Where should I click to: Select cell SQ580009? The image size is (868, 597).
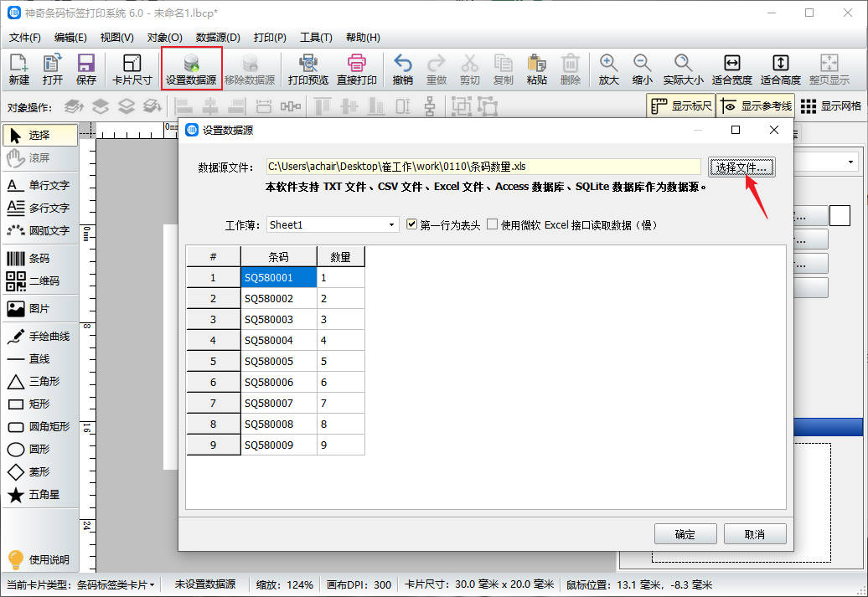tap(278, 445)
